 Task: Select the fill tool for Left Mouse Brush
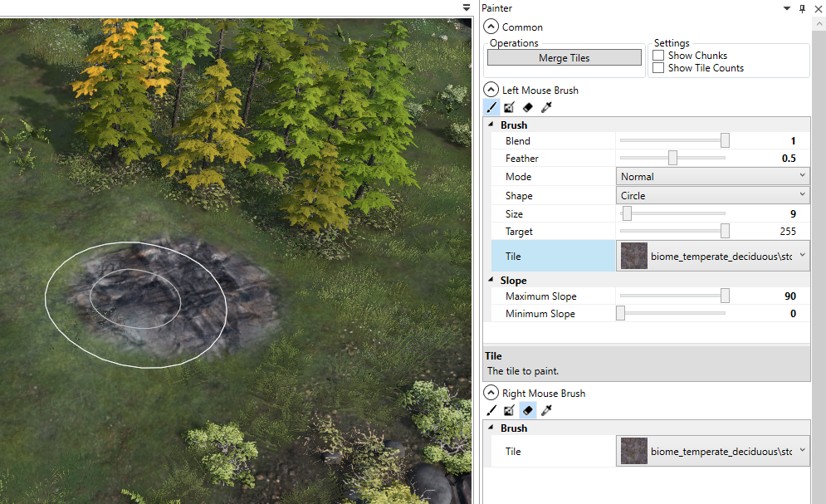click(509, 107)
